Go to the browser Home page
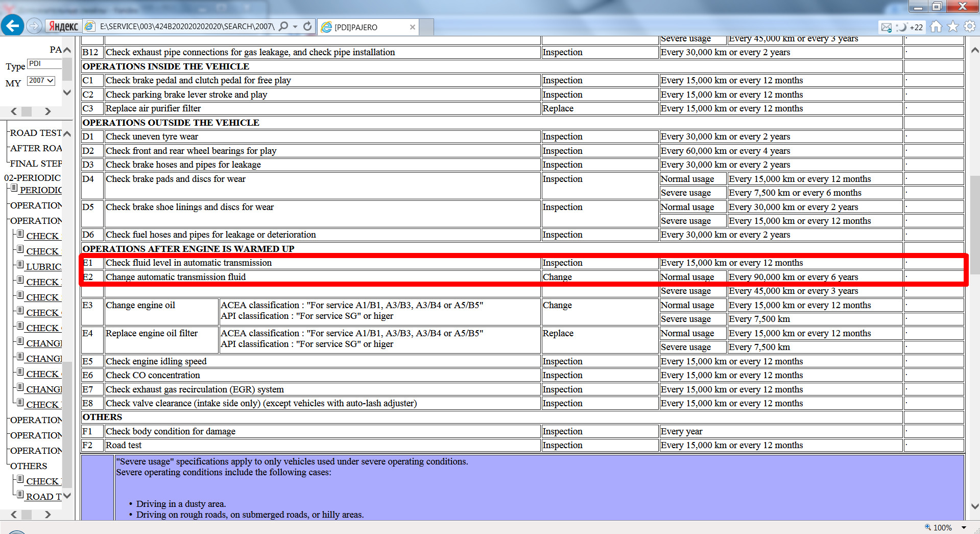 (936, 27)
